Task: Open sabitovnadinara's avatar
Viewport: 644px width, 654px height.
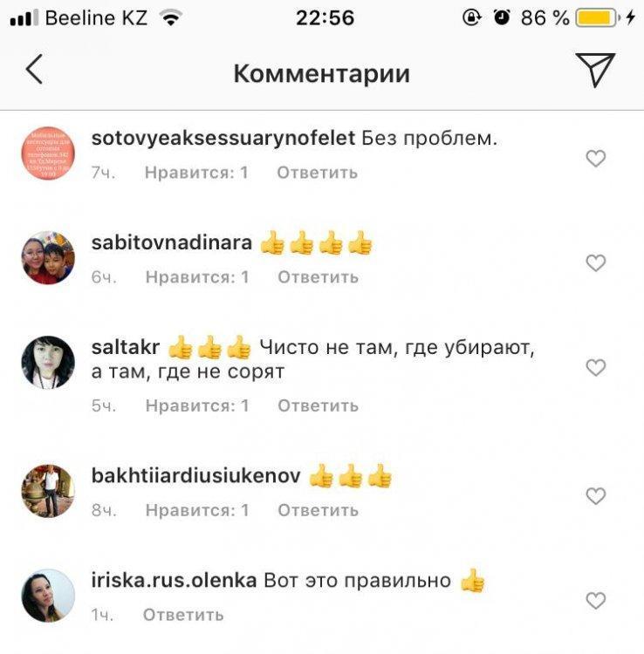Action: coord(48,258)
